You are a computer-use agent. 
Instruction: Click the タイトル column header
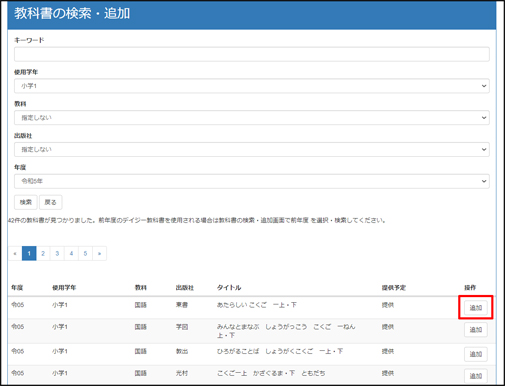tap(229, 287)
